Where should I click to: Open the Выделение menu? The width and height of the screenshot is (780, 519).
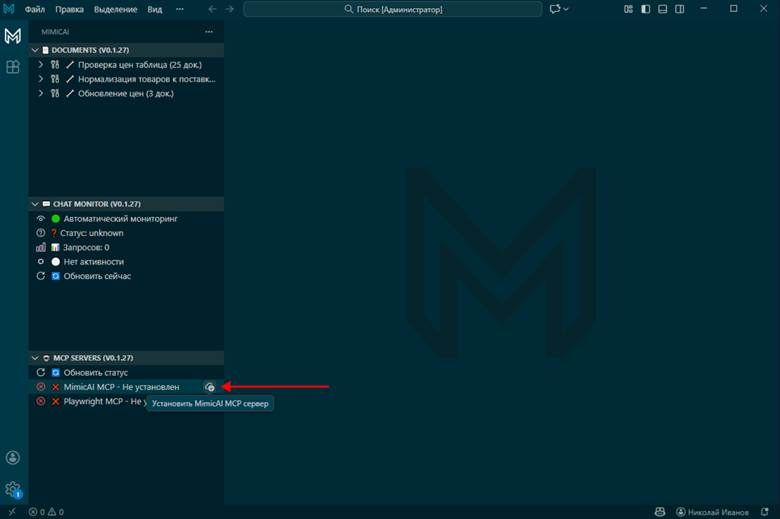pos(117,9)
